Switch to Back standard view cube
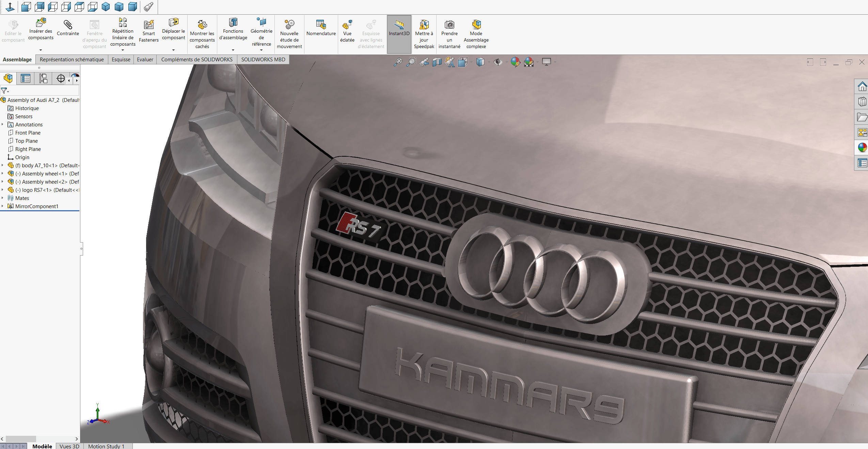The height and width of the screenshot is (449, 868). tap(40, 6)
